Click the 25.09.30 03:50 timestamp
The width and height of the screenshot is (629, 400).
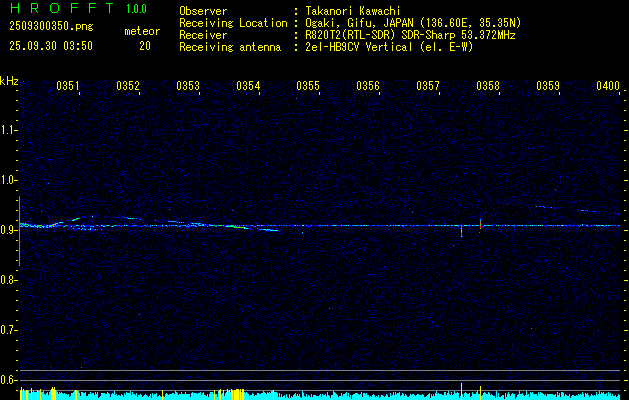coord(50,46)
